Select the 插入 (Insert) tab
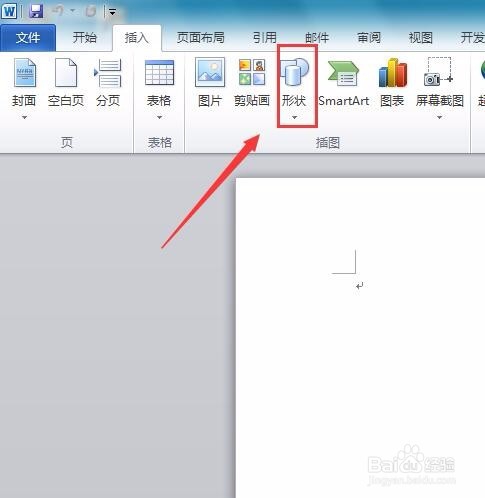485x498 pixels. (137, 38)
